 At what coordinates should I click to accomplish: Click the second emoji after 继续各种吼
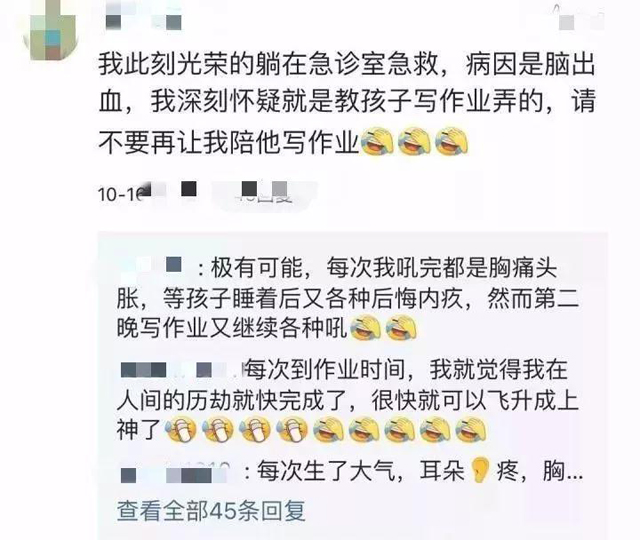(x=401, y=329)
